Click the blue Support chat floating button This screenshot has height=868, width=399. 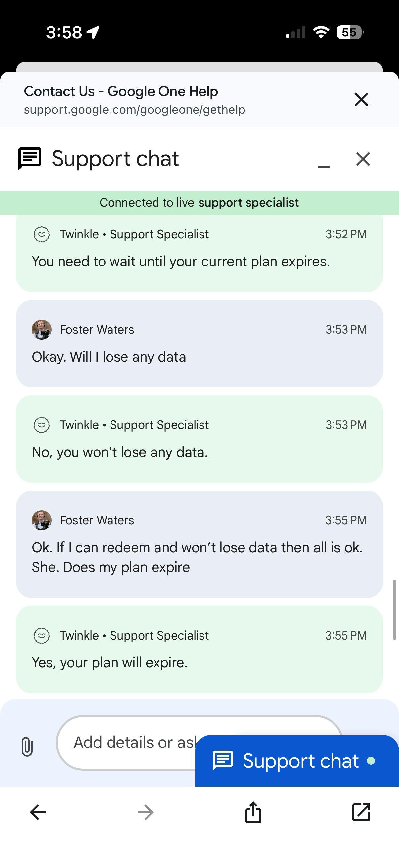(x=296, y=761)
